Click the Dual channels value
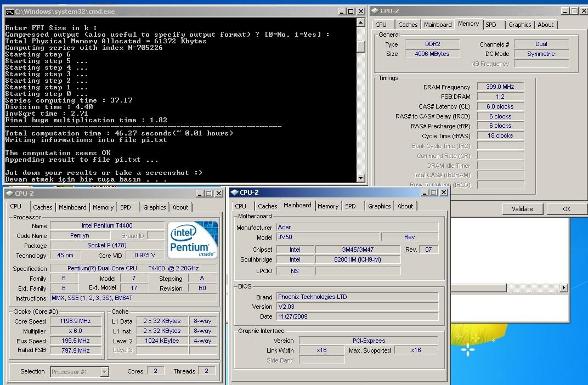588x385 pixels. tap(541, 44)
